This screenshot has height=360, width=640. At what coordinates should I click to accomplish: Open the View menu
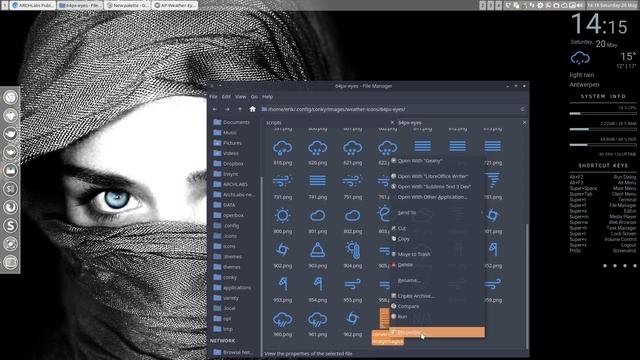point(240,97)
